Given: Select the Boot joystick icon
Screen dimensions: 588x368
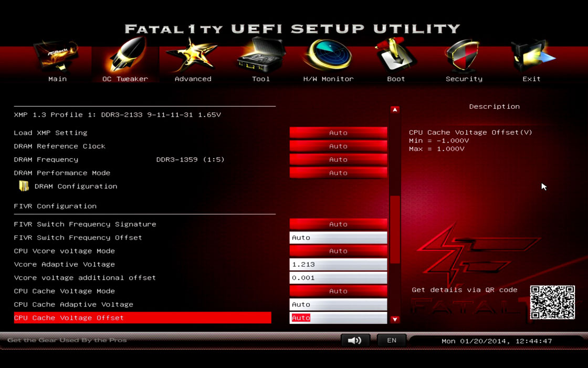Looking at the screenshot, I should coord(396,57).
